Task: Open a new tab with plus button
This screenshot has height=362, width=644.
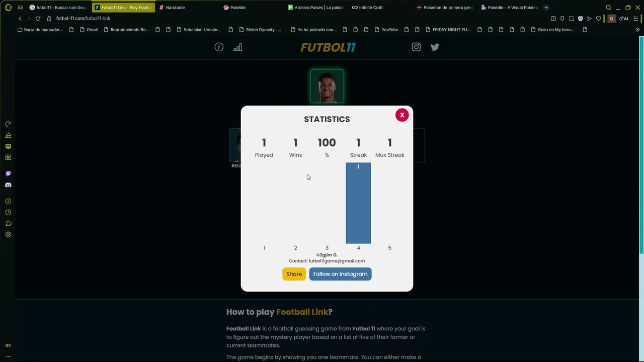Action: point(546,8)
